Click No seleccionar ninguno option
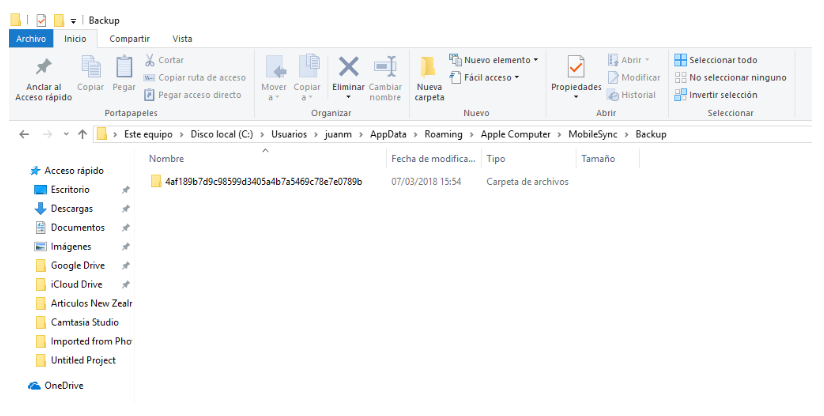This screenshot has height=416, width=824. coord(730,77)
